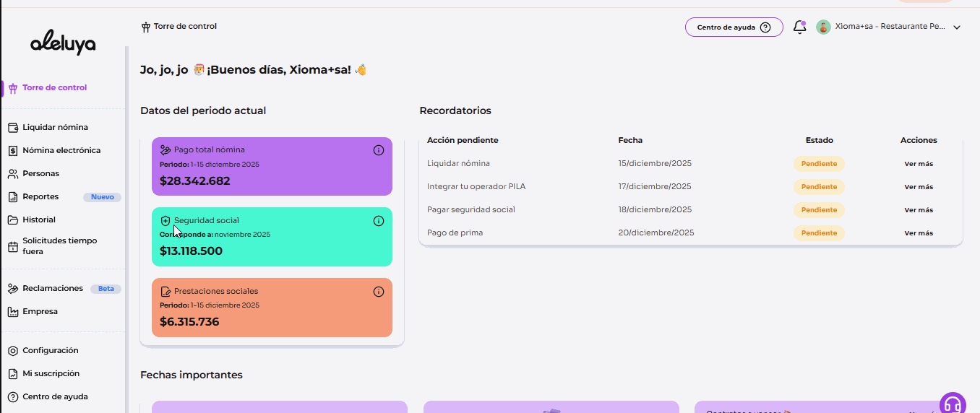Click the Centro de ayuda header button
The height and width of the screenshot is (413, 980).
tap(734, 27)
